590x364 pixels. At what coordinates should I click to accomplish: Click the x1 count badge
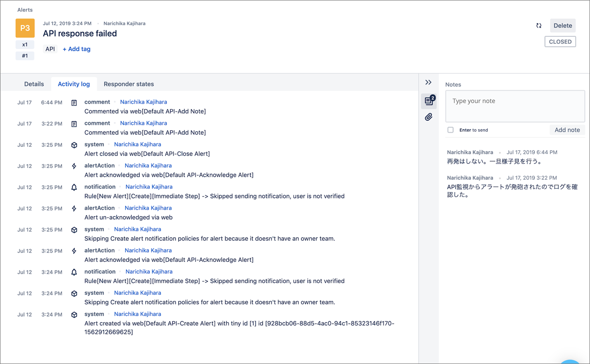click(x=25, y=45)
